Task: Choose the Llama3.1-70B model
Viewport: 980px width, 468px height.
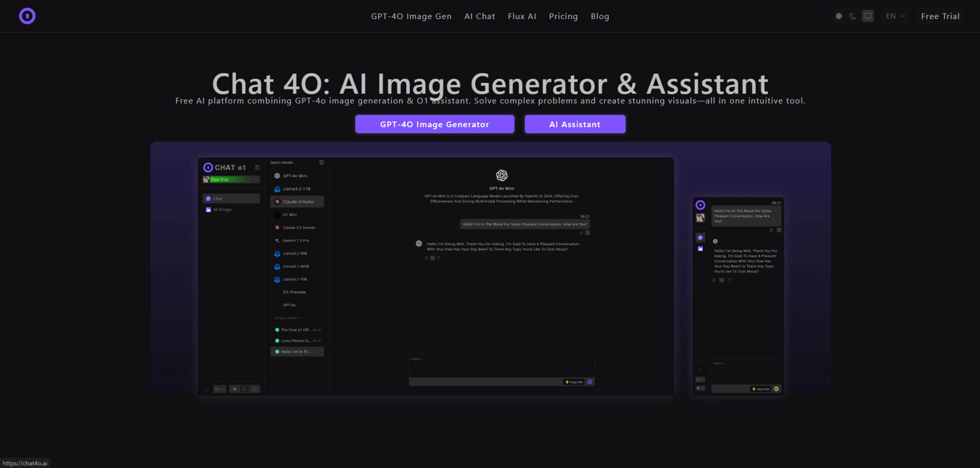Action: [297, 279]
